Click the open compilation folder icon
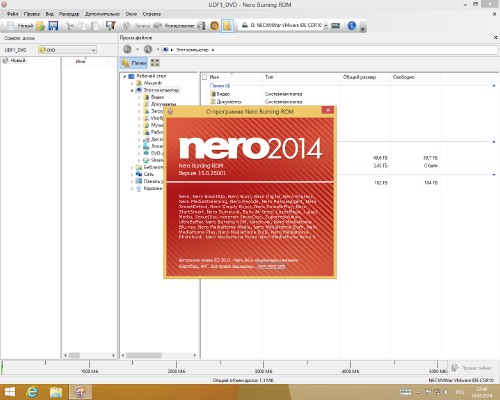This screenshot has width=500, height=400. coord(41,26)
